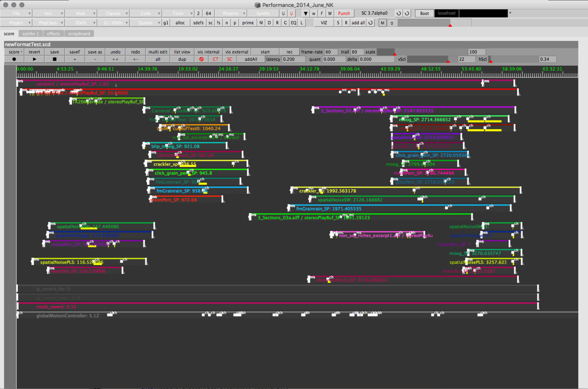The width and height of the screenshot is (588, 389).
Task: Select the red SC icon next to CT
Action: [229, 59]
